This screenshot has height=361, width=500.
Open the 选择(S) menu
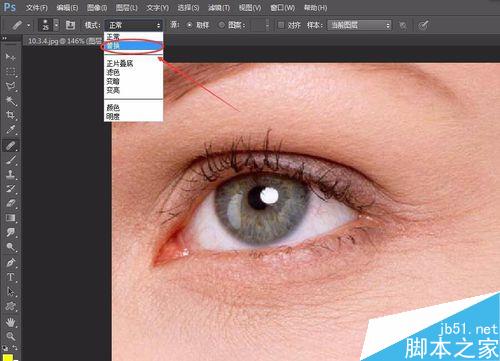point(188,7)
